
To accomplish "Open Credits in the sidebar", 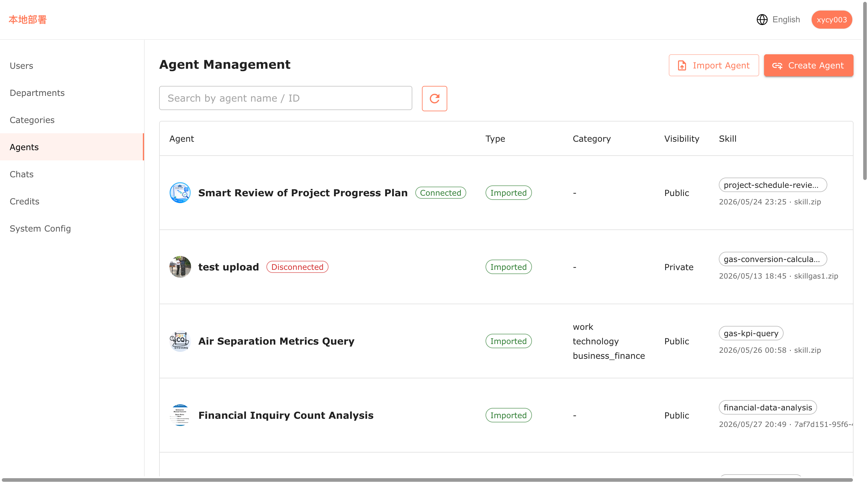I will (72, 201).
